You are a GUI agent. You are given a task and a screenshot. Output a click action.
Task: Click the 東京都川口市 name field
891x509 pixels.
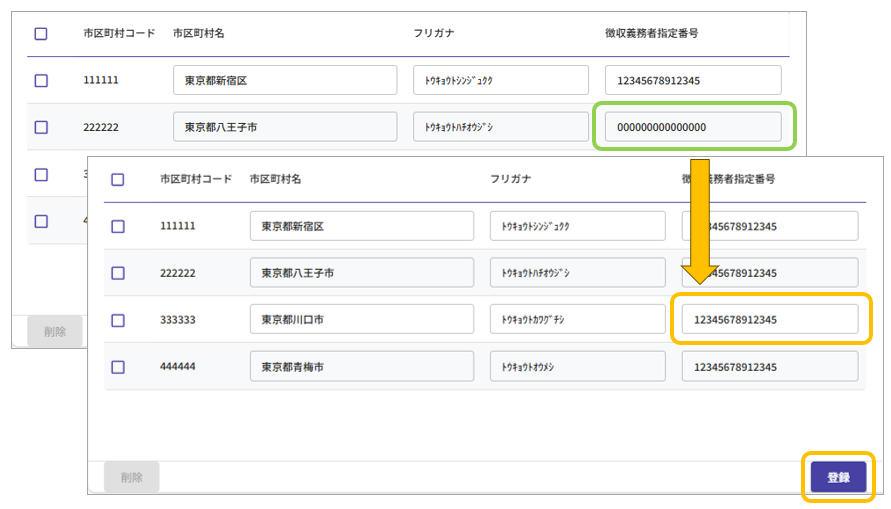pos(362,320)
